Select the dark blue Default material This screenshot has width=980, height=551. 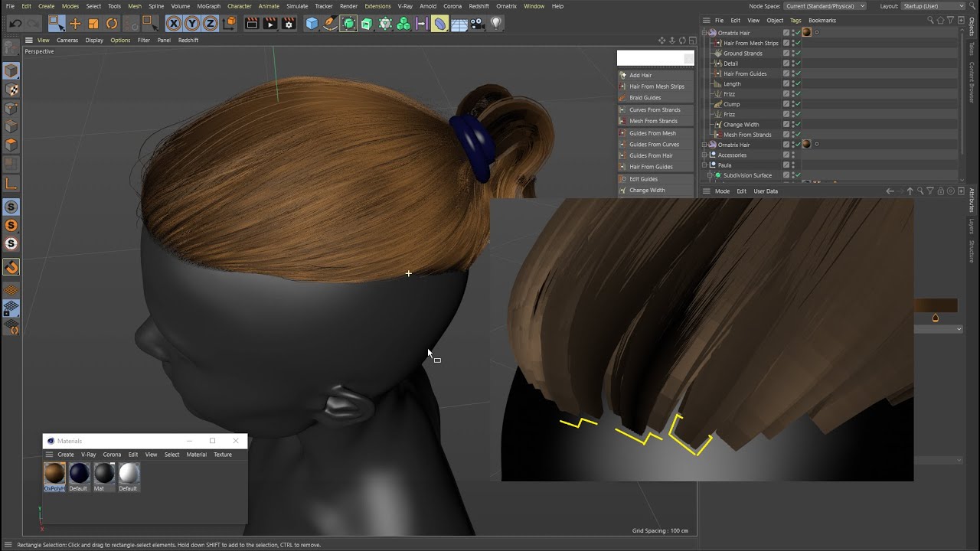click(x=79, y=474)
